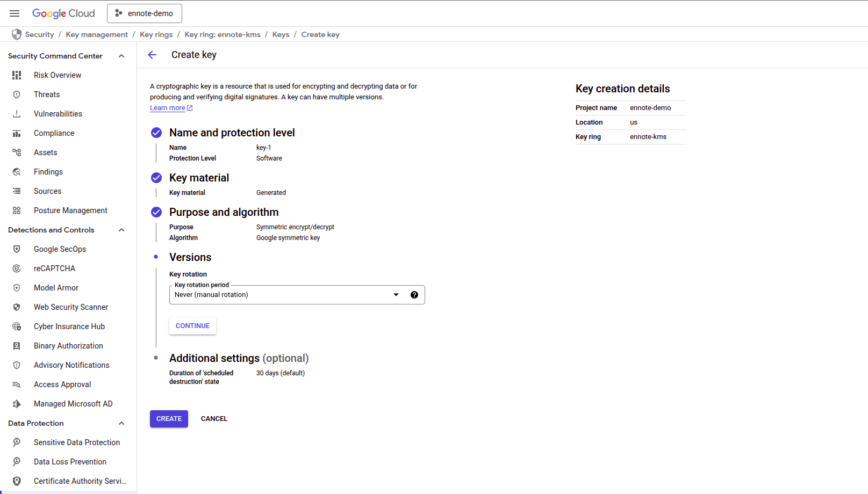Click the 'Google symmetric key' algorithm value
The image size is (868, 494).
(288, 238)
